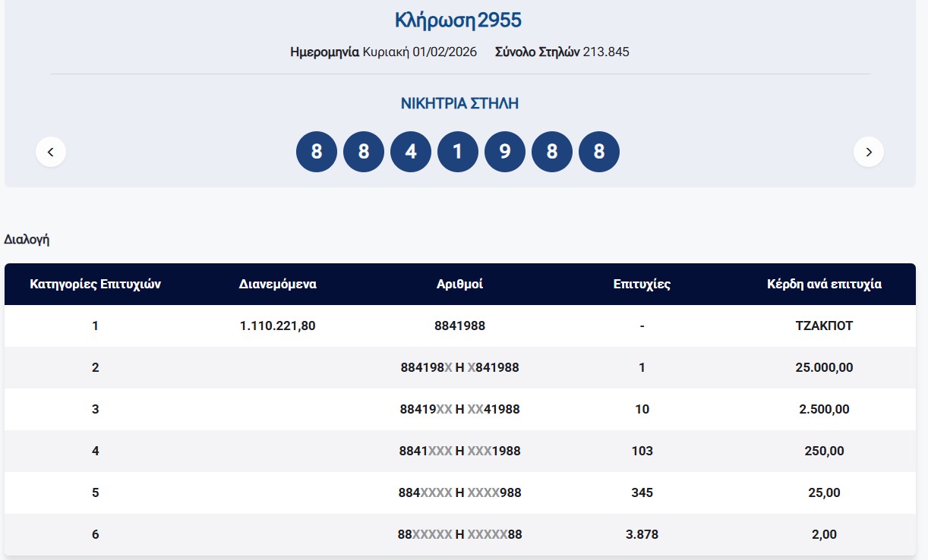This screenshot has width=928, height=560.
Task: Click the winning number ball showing 9
Action: (x=505, y=152)
